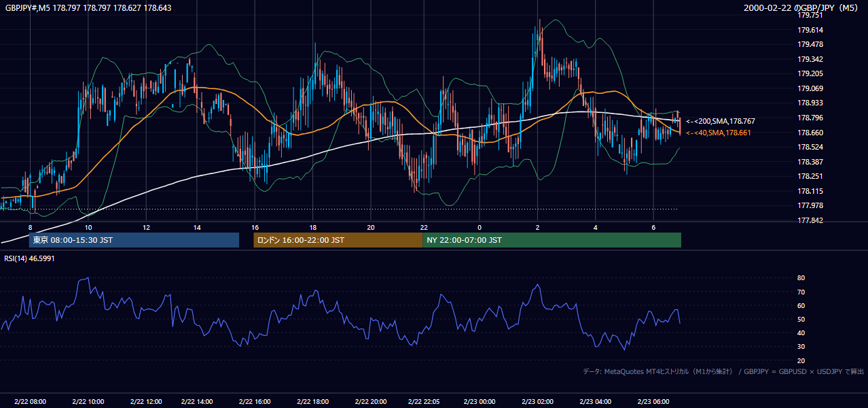868x408 pixels.
Task: Select the Tokyo 08:00-15:30 JST session bar
Action: pos(134,240)
